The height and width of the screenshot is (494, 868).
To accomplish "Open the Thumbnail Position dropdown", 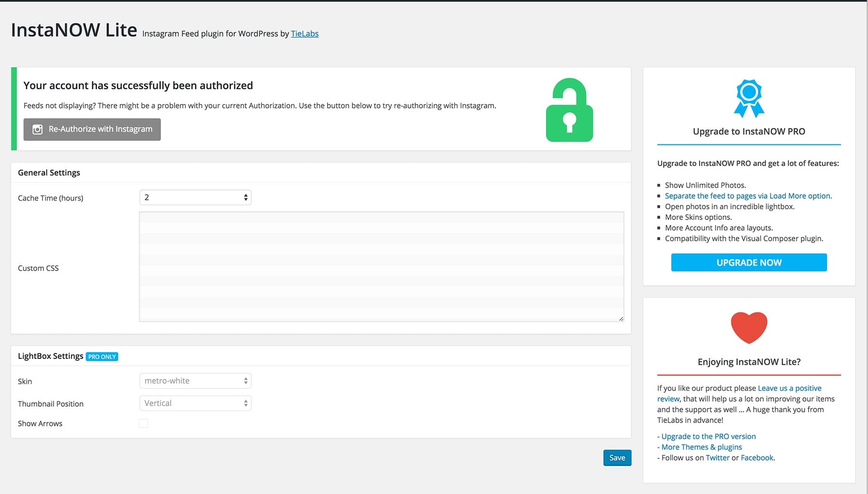I will pyautogui.click(x=195, y=403).
